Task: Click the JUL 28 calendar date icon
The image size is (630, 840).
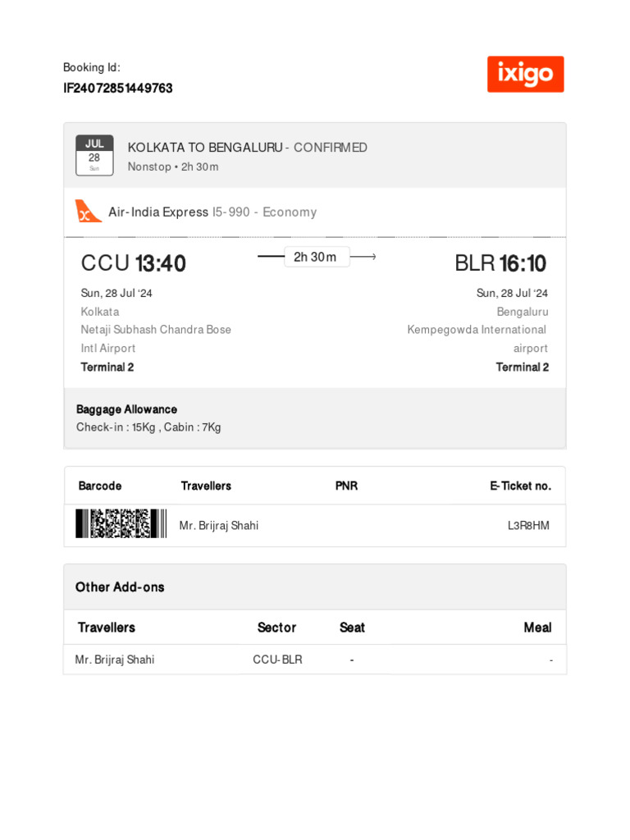Action: tap(94, 155)
